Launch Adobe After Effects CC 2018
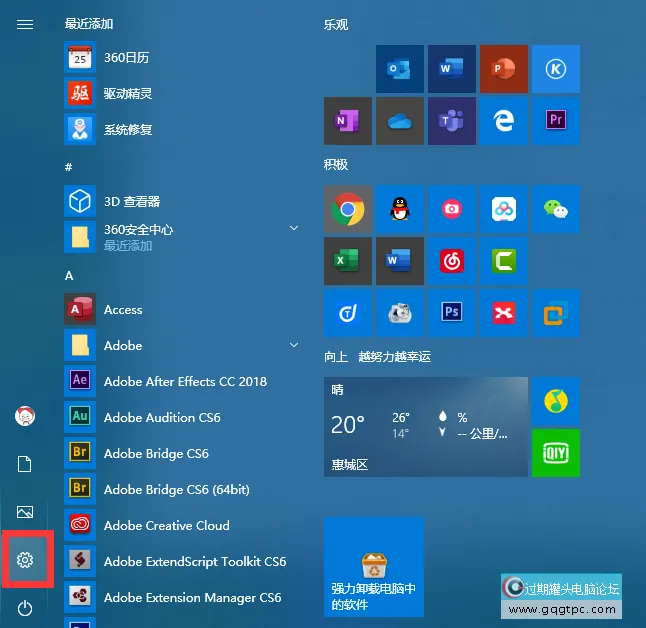Viewport: 646px width, 628px height. click(x=181, y=381)
